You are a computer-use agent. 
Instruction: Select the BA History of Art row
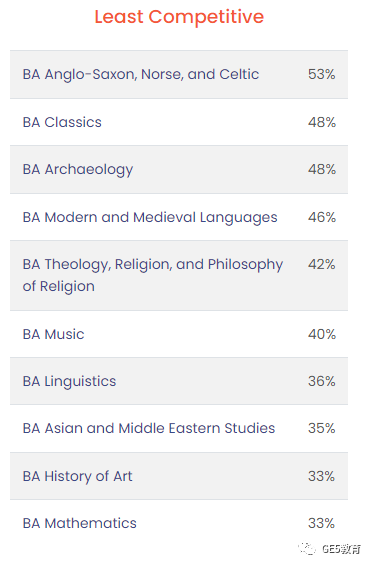pos(179,476)
